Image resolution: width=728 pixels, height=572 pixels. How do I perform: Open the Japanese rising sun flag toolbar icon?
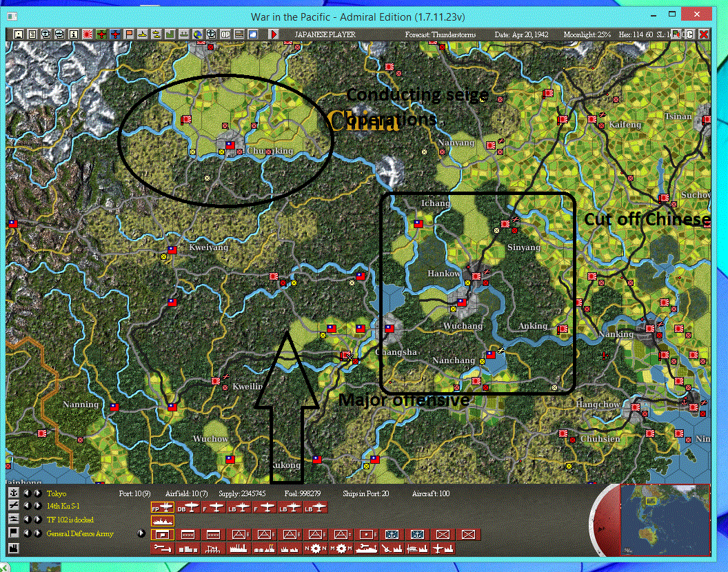(x=88, y=34)
